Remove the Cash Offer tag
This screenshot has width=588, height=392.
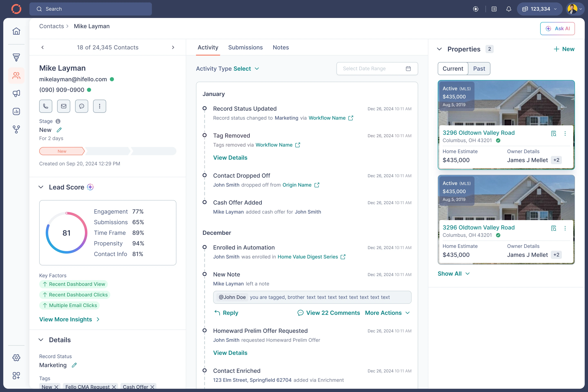(152, 387)
